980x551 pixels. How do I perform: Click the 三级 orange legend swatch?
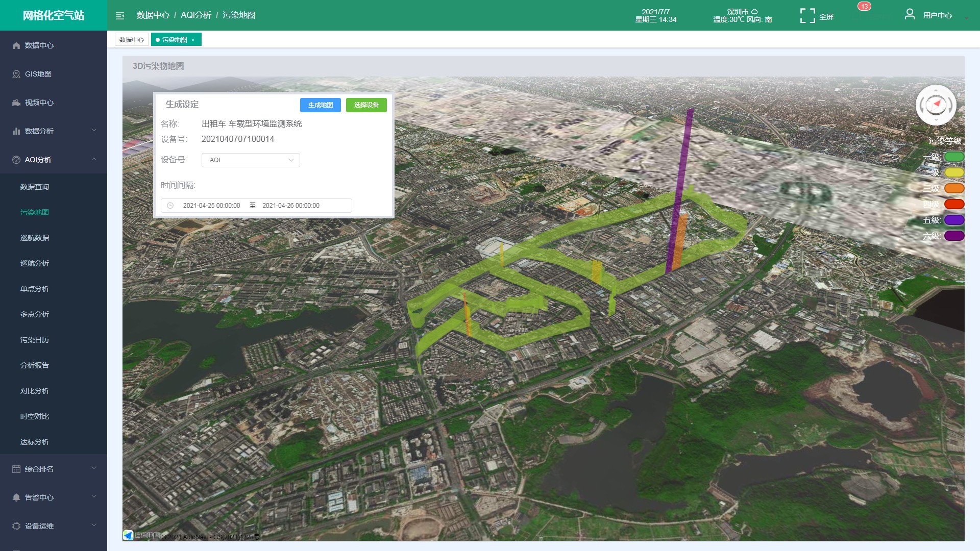954,188
